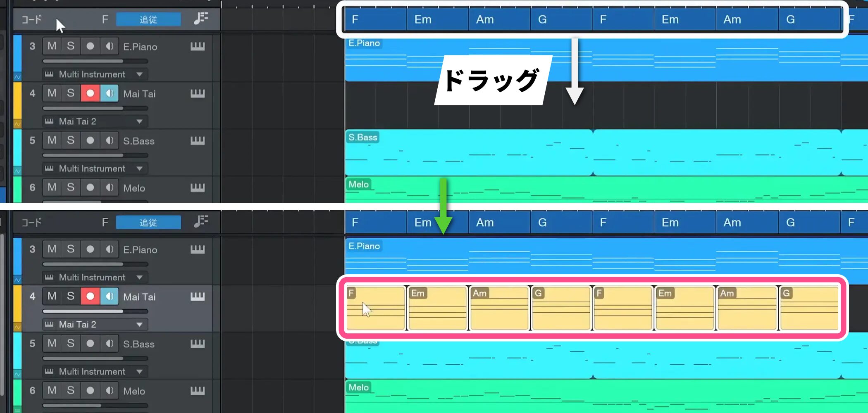This screenshot has width=868, height=413.
Task: Click keyboard icon on top S.Bass track
Action: click(197, 140)
